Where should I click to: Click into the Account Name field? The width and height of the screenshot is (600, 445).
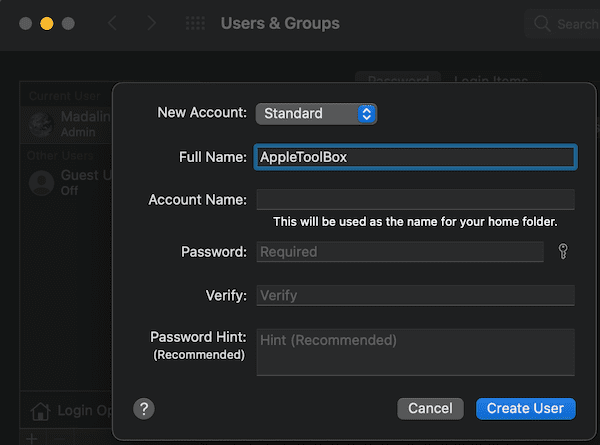coord(415,199)
